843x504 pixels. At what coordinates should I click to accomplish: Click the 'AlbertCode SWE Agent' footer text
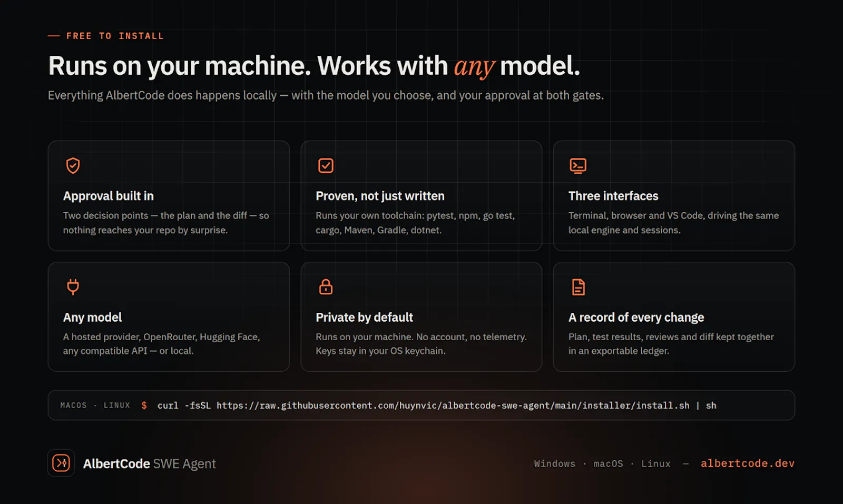pos(150,463)
